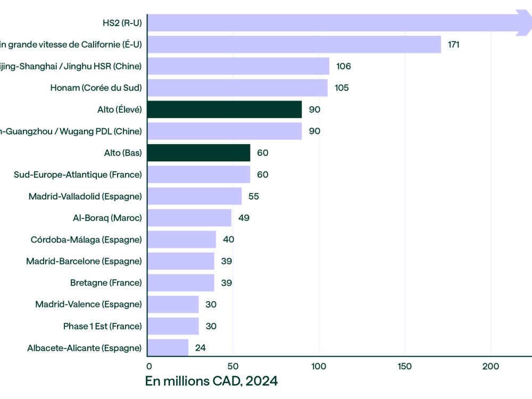Viewport: 532px width, 399px height.
Task: Click the Phase 1 Est (France) label
Action: [x=103, y=327]
